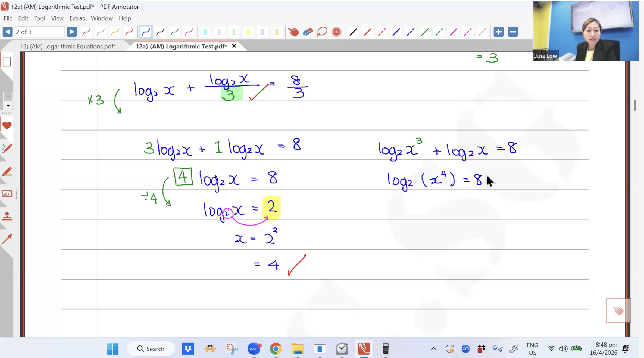The image size is (644, 358).
Task: Toggle the red laser pointer tool
Action: click(336, 32)
